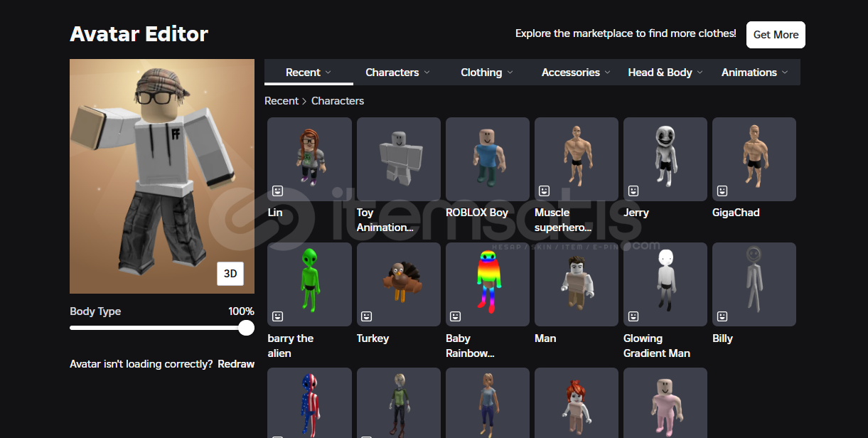Pick the Jerry character thumbnail
Image resolution: width=868 pixels, height=438 pixels.
665,159
